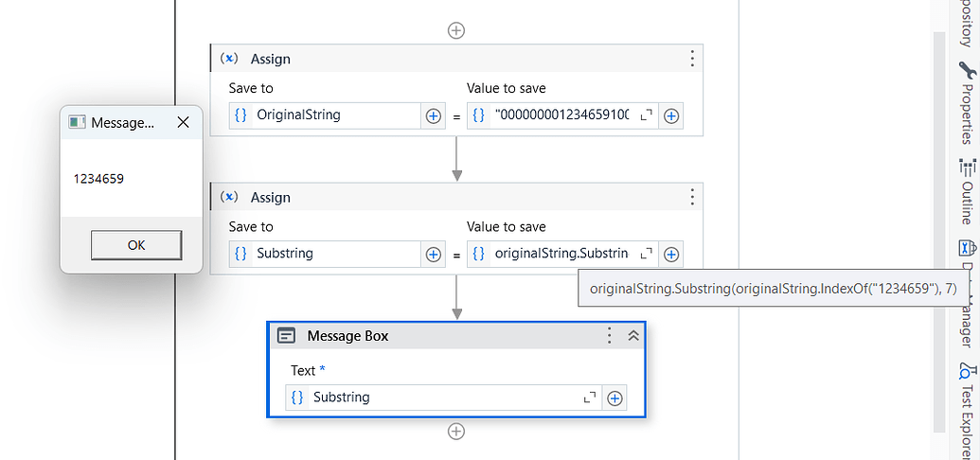The width and height of the screenshot is (980, 460).
Task: Click plus next to Message Box text
Action: click(615, 398)
